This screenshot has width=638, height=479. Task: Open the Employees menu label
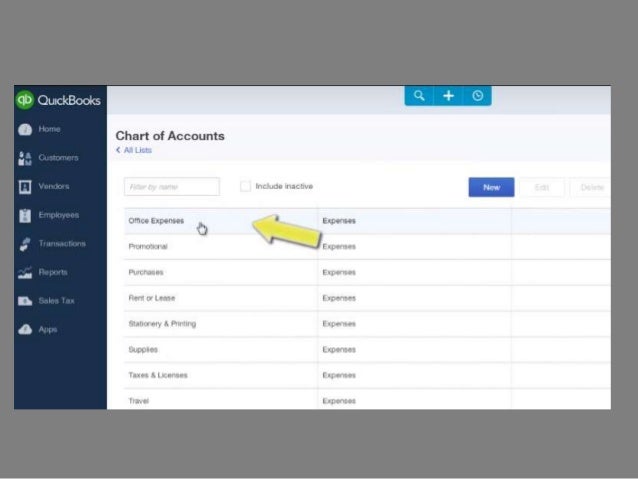coord(59,215)
